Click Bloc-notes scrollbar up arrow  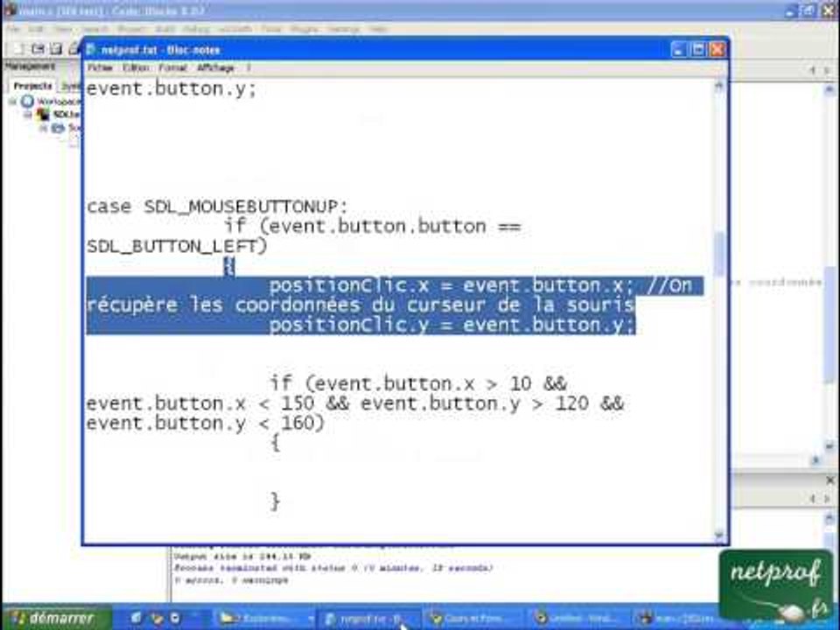(x=719, y=86)
